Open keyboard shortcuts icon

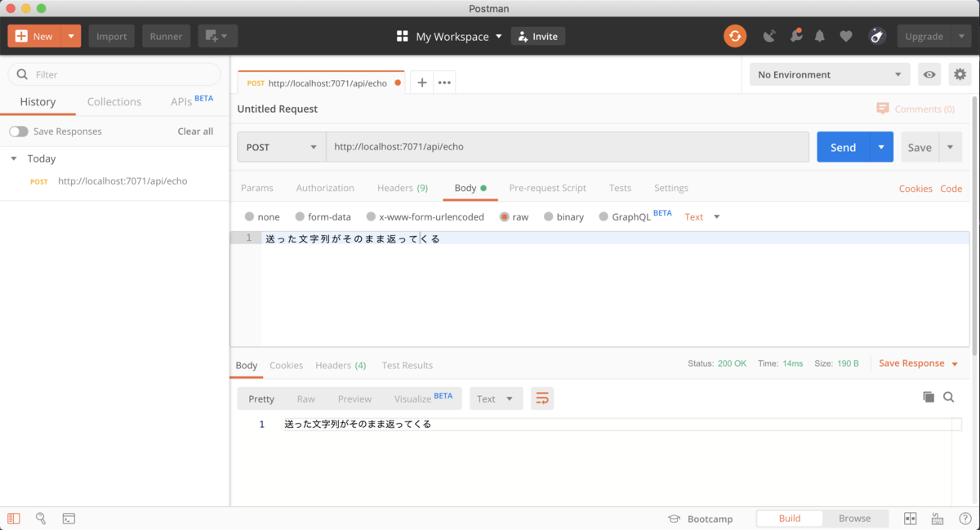click(x=938, y=519)
